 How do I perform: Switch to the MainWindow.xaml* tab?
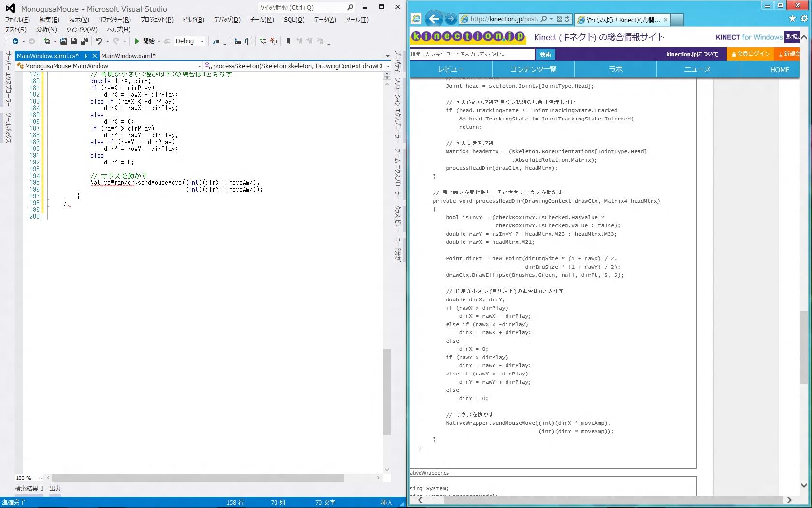tap(128, 56)
